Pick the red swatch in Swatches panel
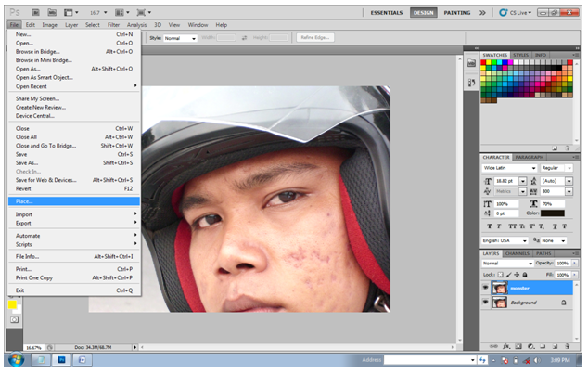The height and width of the screenshot is (374, 588). tap(483, 62)
